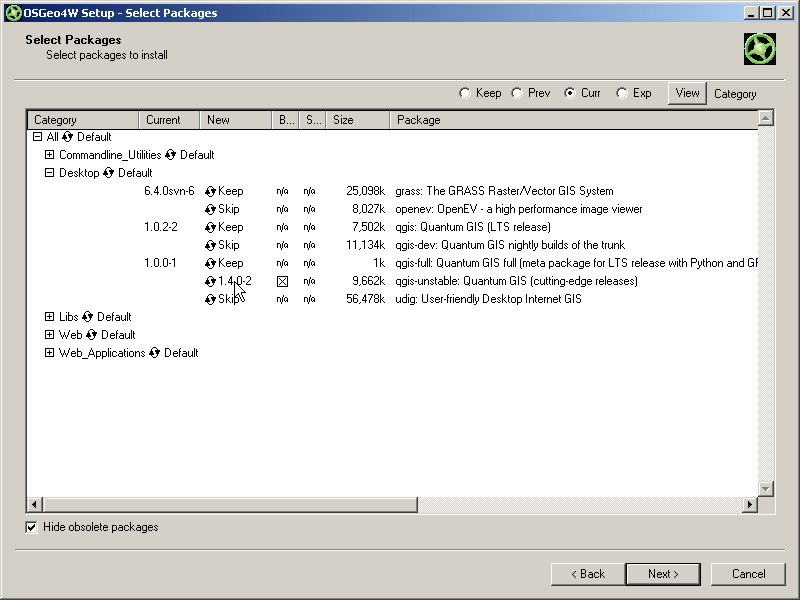This screenshot has height=600, width=800.
Task: Click the vertical scrollbar up arrow
Action: 766,118
